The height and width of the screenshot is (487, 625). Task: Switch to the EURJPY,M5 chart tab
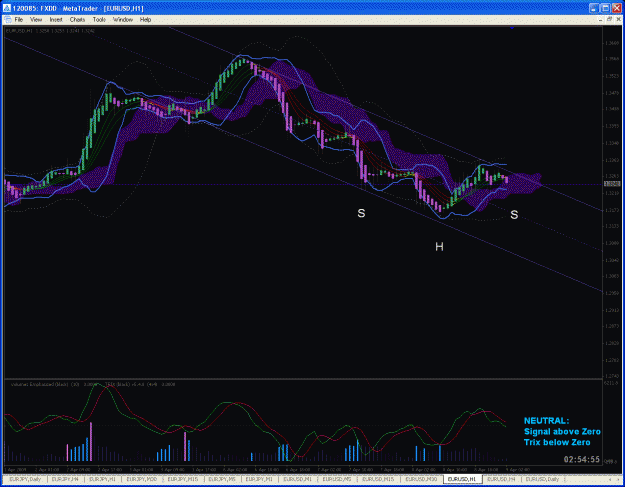[222, 479]
